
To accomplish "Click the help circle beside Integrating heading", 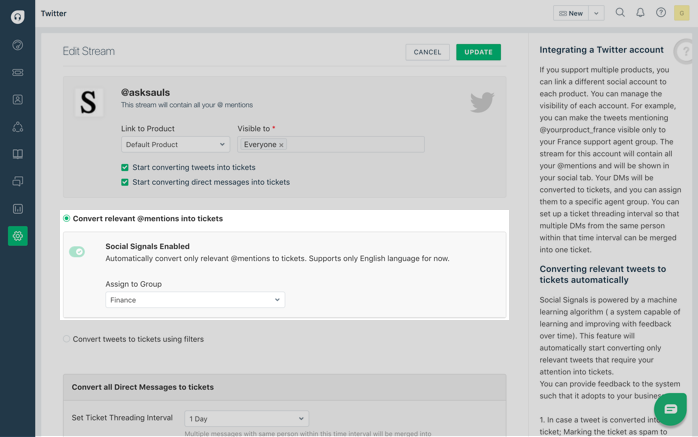I will pyautogui.click(x=685, y=52).
